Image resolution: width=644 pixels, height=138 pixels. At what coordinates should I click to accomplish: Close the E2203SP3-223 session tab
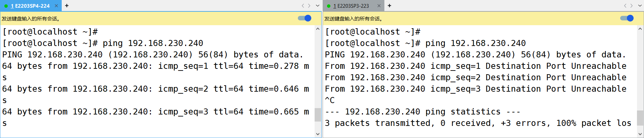click(379, 6)
